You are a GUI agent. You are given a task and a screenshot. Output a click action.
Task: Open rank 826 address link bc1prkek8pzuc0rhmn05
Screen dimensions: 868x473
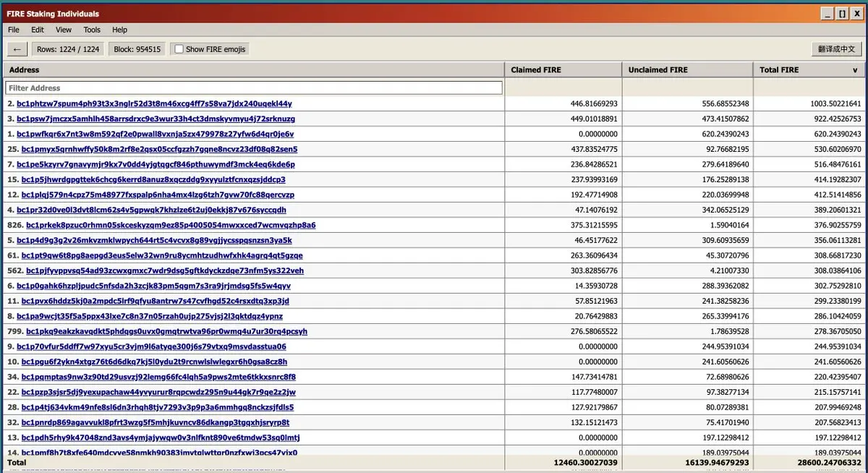(x=171, y=225)
